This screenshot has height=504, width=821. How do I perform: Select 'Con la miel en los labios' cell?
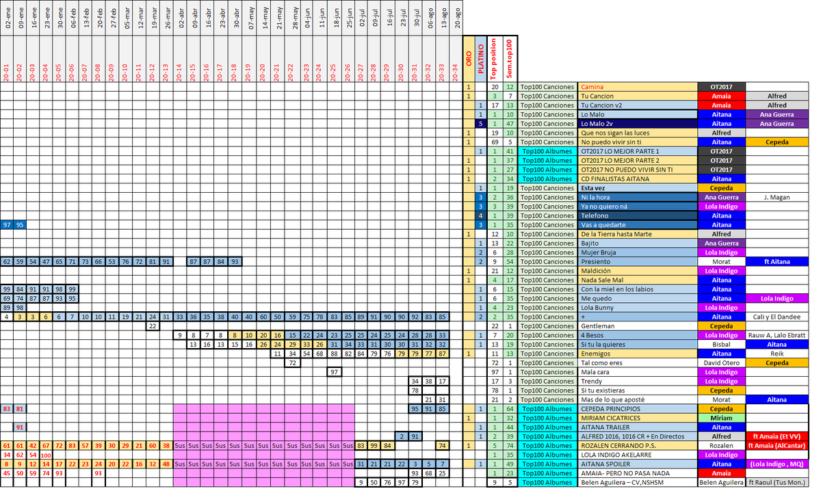pos(637,289)
